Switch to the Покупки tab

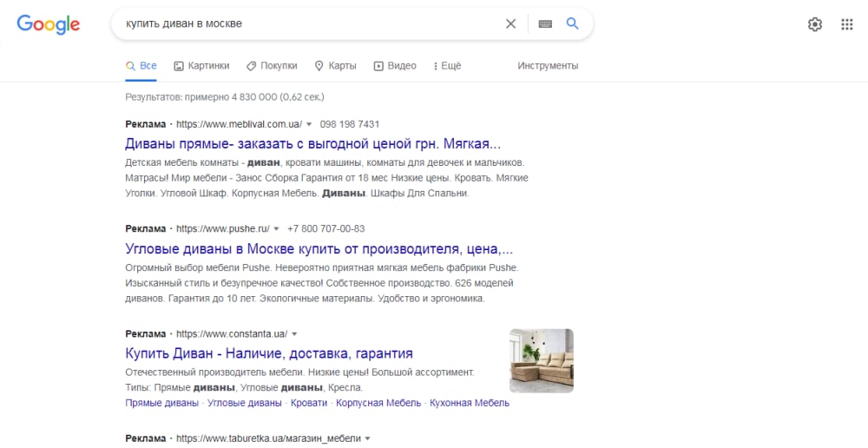pos(272,66)
